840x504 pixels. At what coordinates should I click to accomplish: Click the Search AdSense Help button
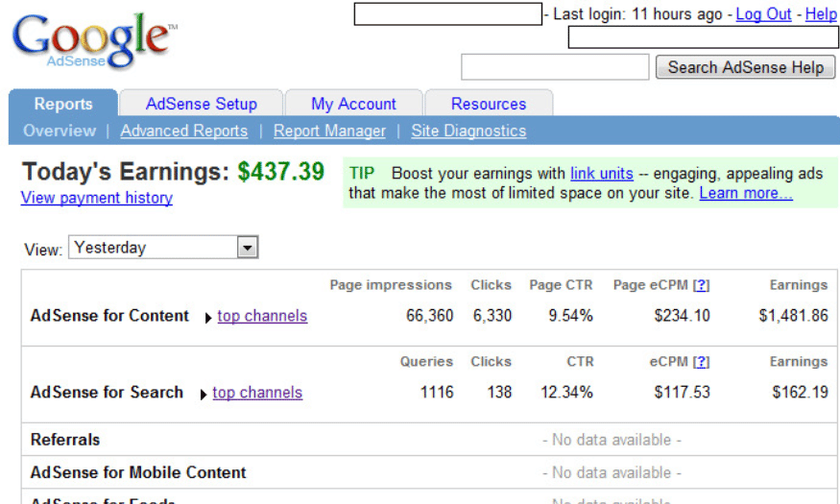[x=745, y=67]
